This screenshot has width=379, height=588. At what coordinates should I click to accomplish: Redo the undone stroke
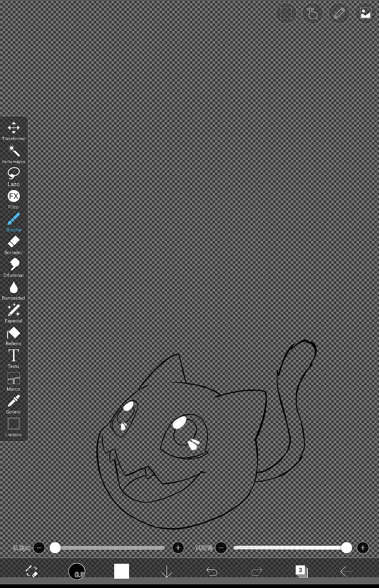(256, 571)
